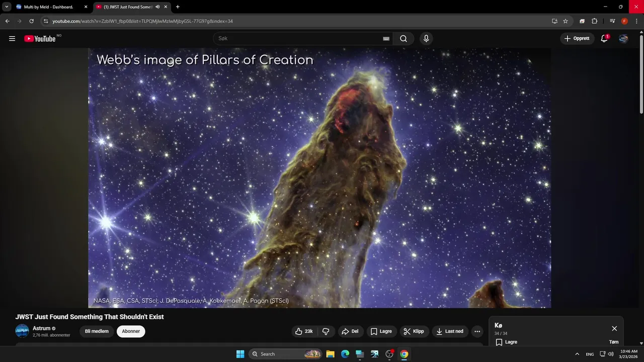The width and height of the screenshot is (644, 362).
Task: Open the clock showing 10:46 AM
Action: coord(629,354)
